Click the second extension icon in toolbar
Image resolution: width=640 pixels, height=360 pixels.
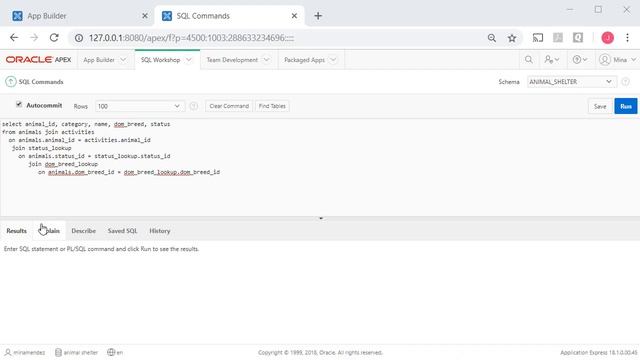[x=578, y=38]
